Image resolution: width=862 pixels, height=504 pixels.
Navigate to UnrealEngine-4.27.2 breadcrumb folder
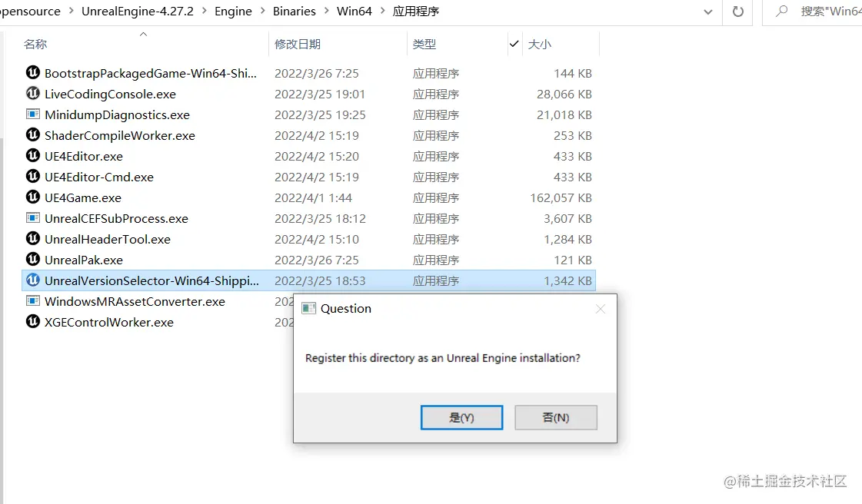pyautogui.click(x=138, y=11)
